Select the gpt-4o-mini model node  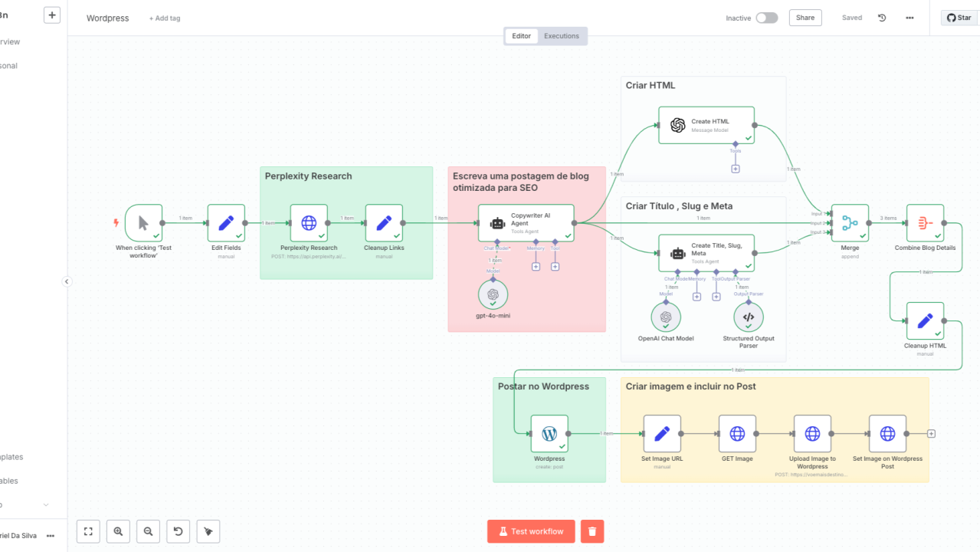click(x=493, y=294)
